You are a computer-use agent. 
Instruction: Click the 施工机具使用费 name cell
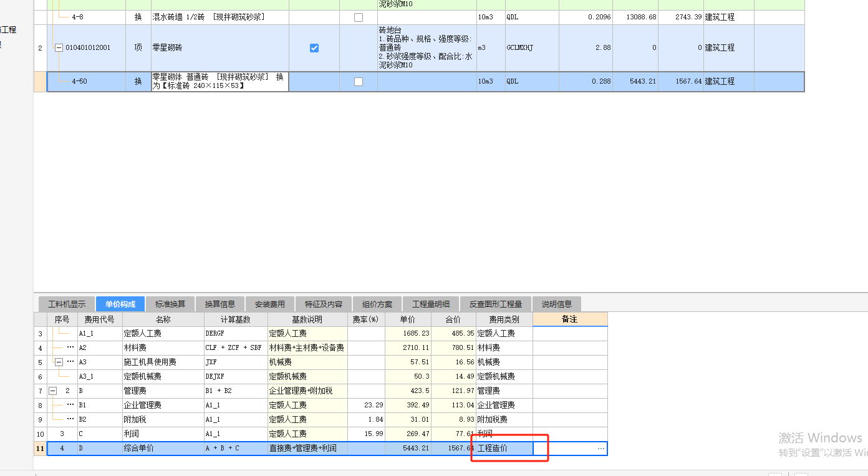tap(163, 362)
